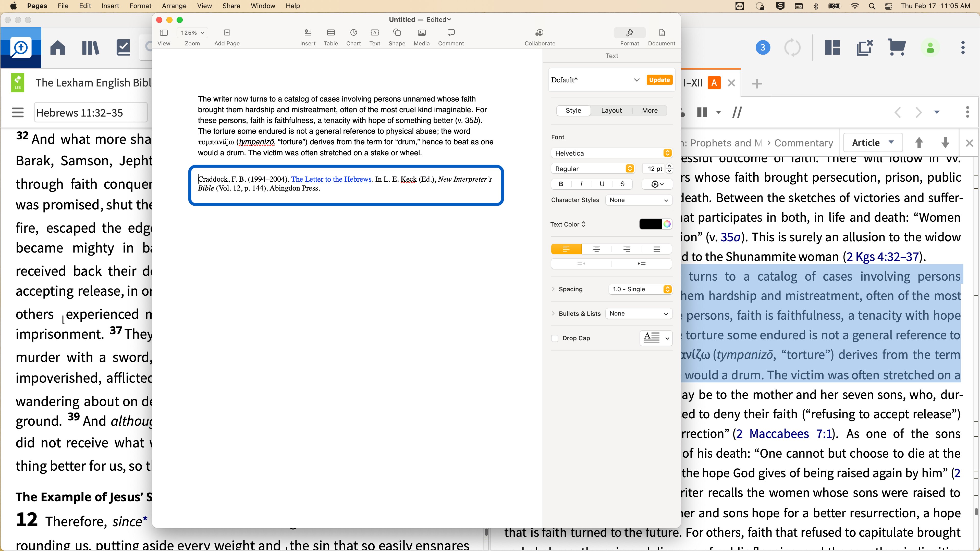Open the Shape picker in Pages toolbar
This screenshot has width=980, height=551.
397,37
